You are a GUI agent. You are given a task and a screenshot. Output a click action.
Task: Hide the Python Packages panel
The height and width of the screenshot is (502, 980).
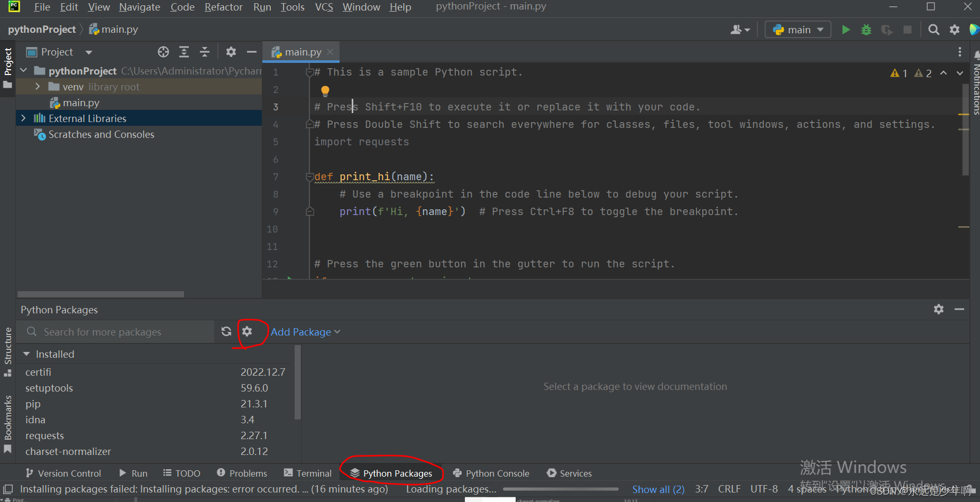(x=959, y=309)
